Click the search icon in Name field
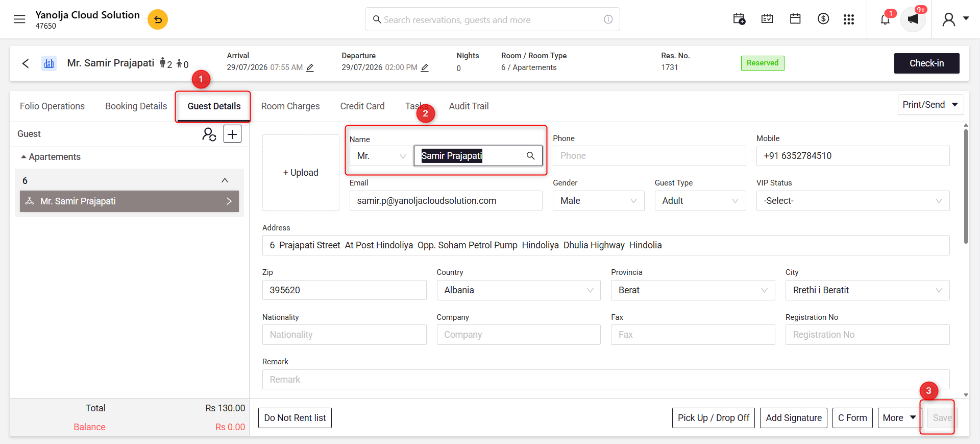The image size is (980, 444). tap(531, 156)
